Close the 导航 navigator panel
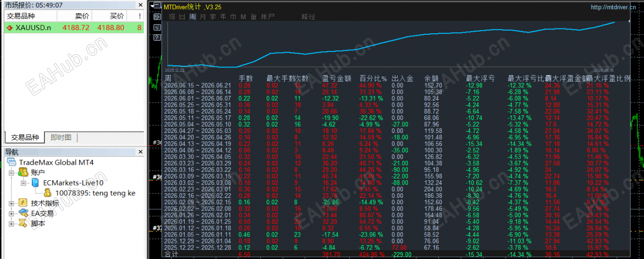 (140, 152)
